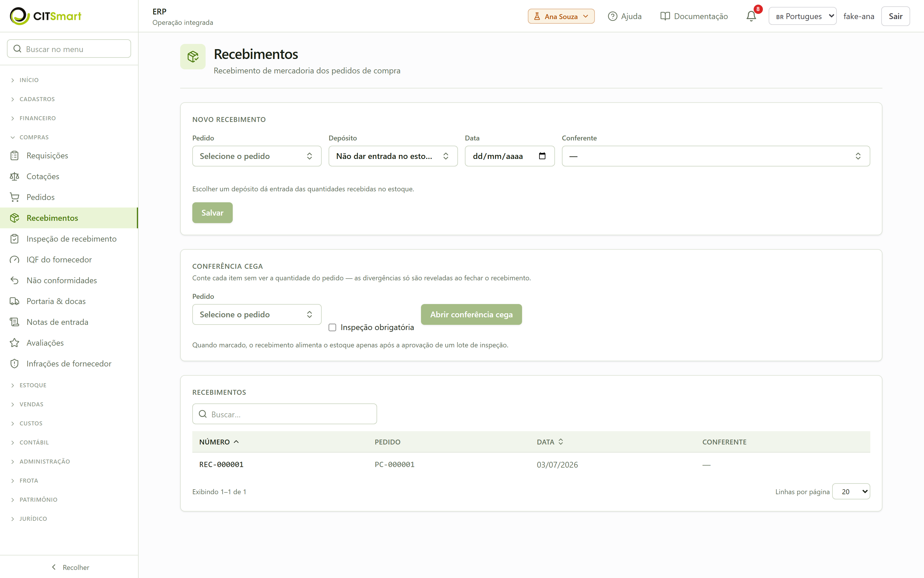Click the Inspeção de recebimento icon
This screenshot has width=924, height=578.
14,239
